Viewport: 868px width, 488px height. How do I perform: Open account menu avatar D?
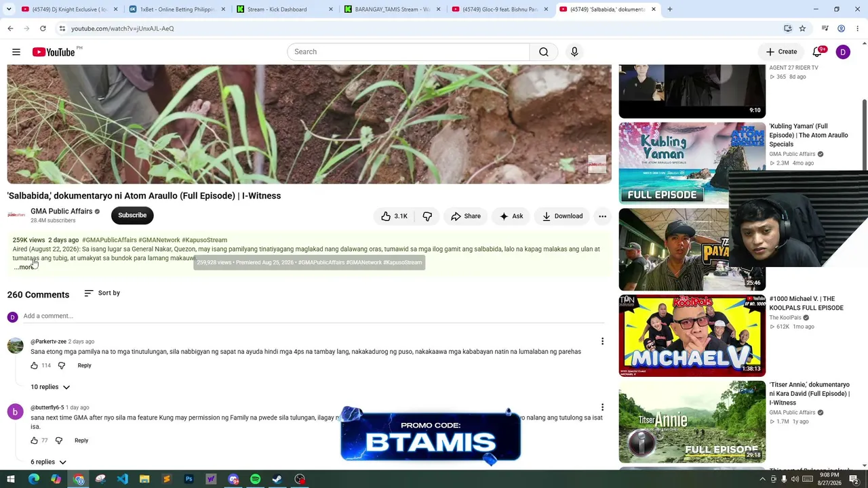pos(843,52)
